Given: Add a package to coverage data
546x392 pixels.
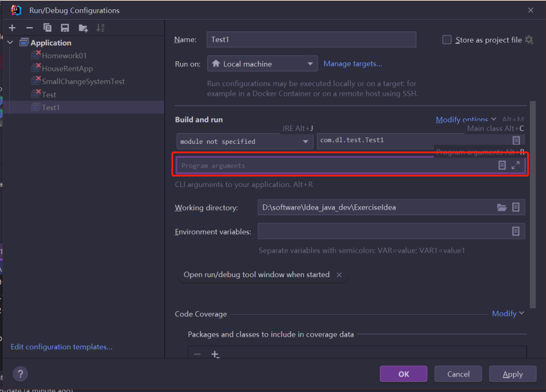Looking at the screenshot, I should click(x=215, y=354).
